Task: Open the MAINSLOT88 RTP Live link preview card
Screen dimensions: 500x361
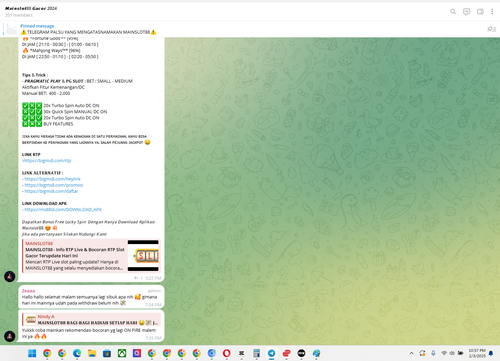Action: pos(91,256)
